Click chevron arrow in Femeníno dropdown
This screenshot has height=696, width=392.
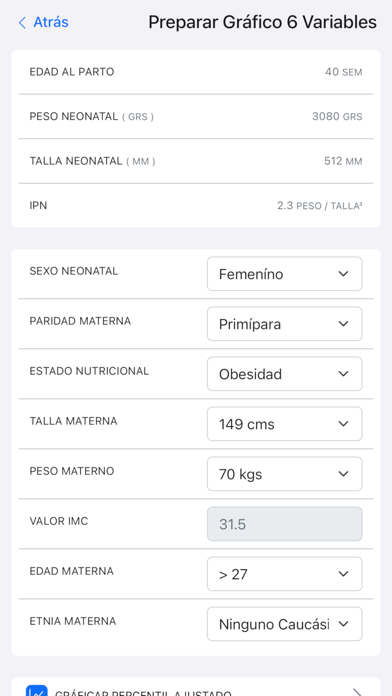pyautogui.click(x=343, y=274)
